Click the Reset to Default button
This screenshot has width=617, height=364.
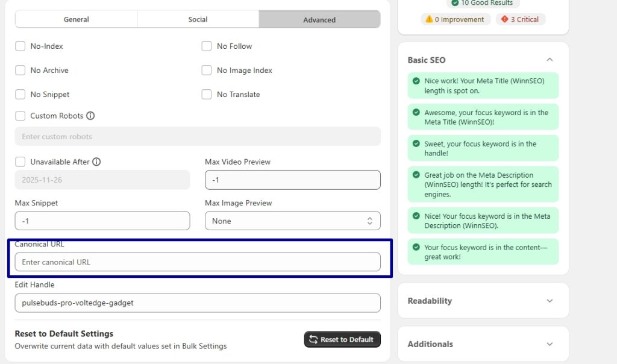click(x=342, y=339)
